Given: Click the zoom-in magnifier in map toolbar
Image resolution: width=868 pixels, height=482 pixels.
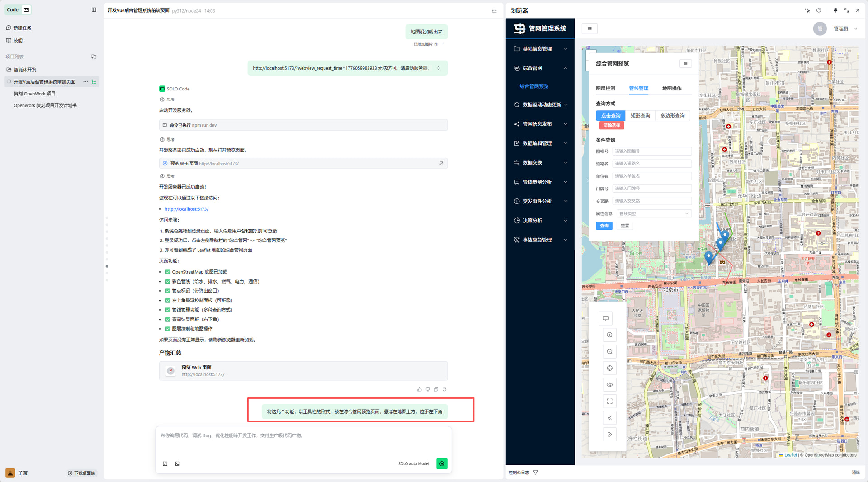Looking at the screenshot, I should pos(609,335).
